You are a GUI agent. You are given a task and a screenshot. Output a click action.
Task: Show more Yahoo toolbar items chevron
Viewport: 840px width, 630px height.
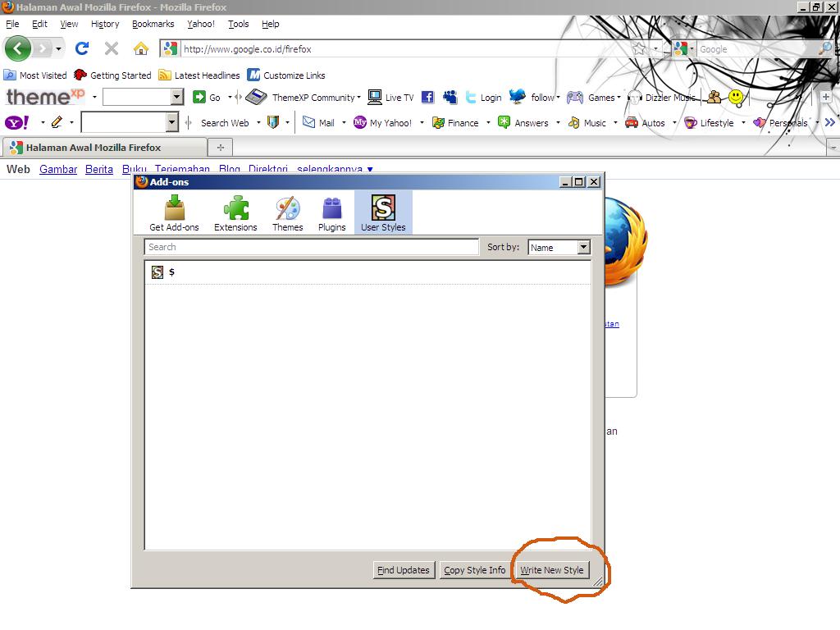830,123
